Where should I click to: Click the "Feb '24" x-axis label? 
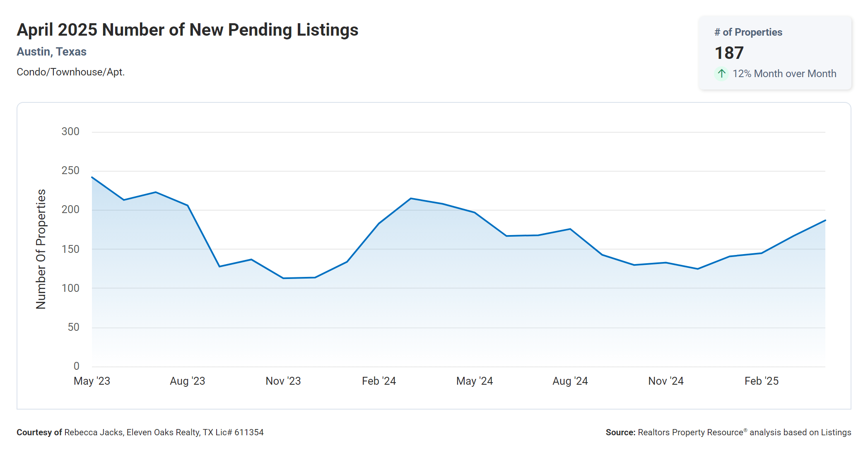(379, 381)
